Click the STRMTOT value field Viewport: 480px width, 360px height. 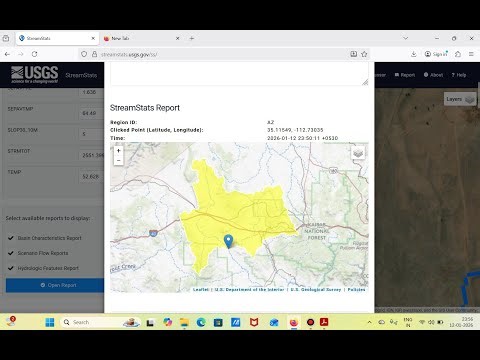coord(92,155)
